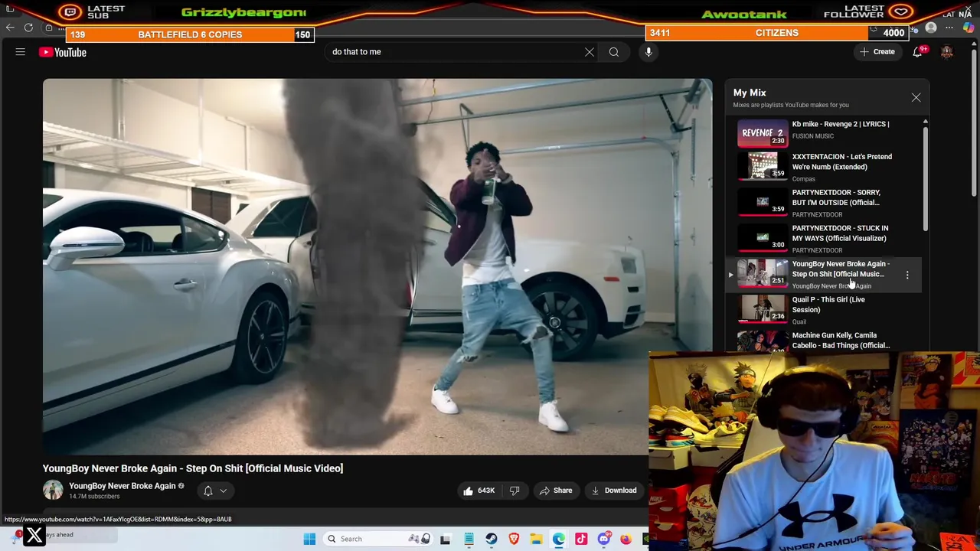Click the My Mix playlist title
Image resolution: width=980 pixels, height=551 pixels.
coord(750,93)
